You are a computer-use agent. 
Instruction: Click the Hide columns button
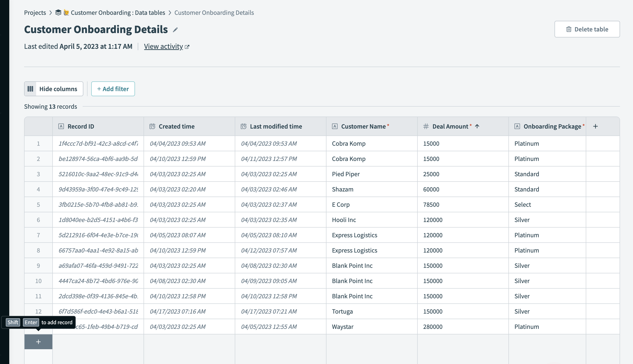pyautogui.click(x=53, y=89)
